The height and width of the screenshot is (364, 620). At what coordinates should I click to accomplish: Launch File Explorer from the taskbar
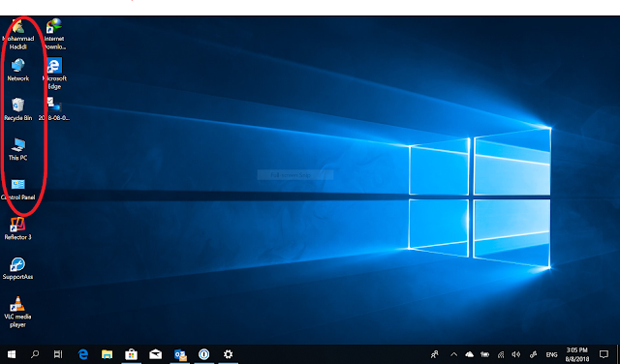(x=107, y=354)
